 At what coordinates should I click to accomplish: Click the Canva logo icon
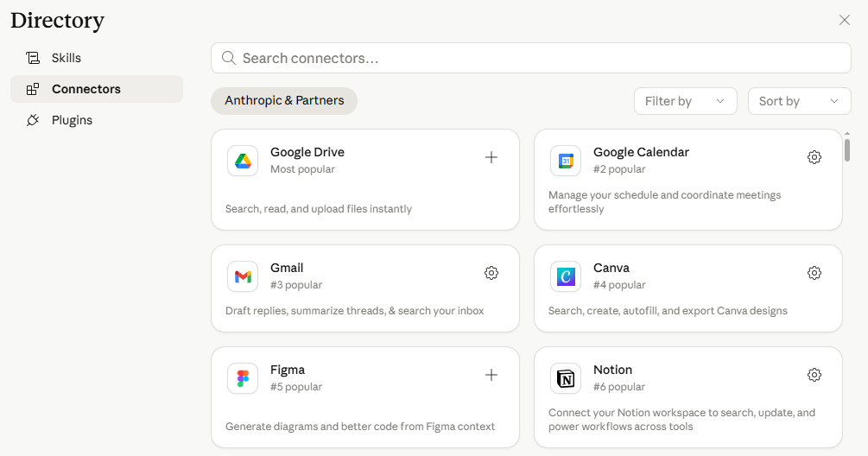[x=566, y=276]
